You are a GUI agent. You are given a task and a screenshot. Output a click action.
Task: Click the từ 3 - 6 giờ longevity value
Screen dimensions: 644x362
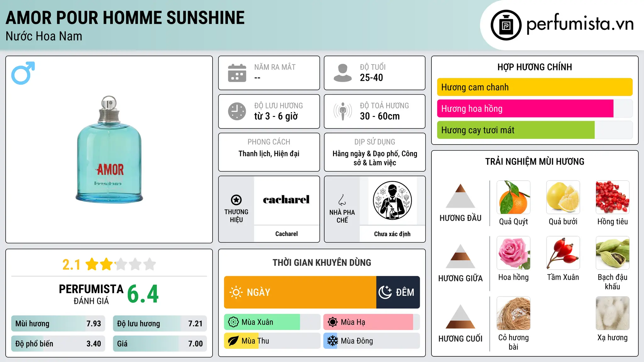pos(276,116)
